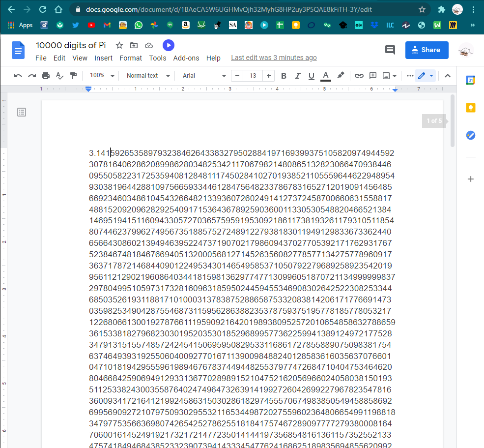
Task: Click the browser home button
Action: tap(58, 9)
